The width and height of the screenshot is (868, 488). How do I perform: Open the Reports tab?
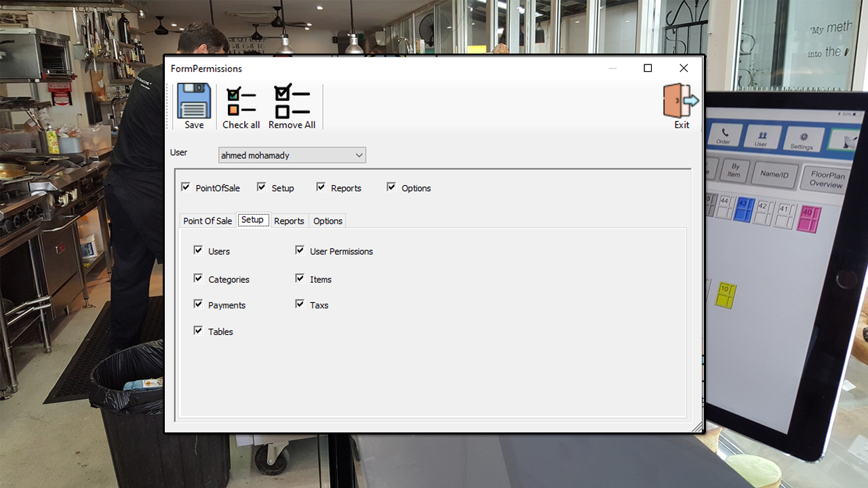pos(289,220)
